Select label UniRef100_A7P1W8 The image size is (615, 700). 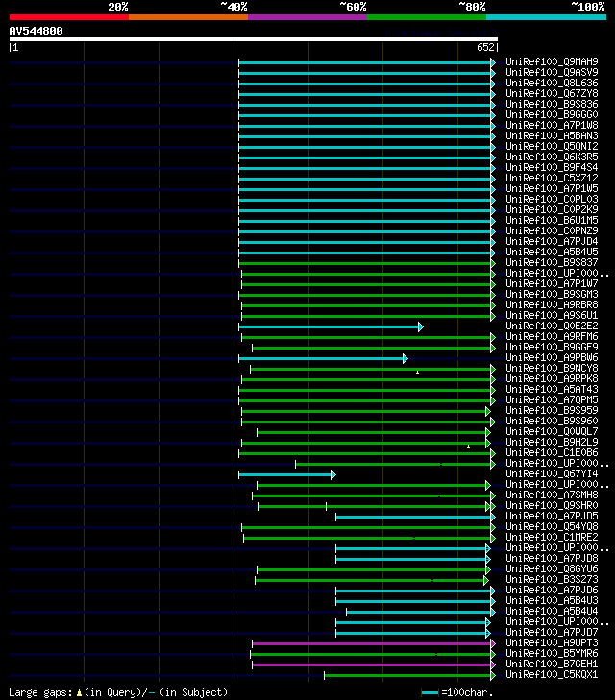pos(552,125)
